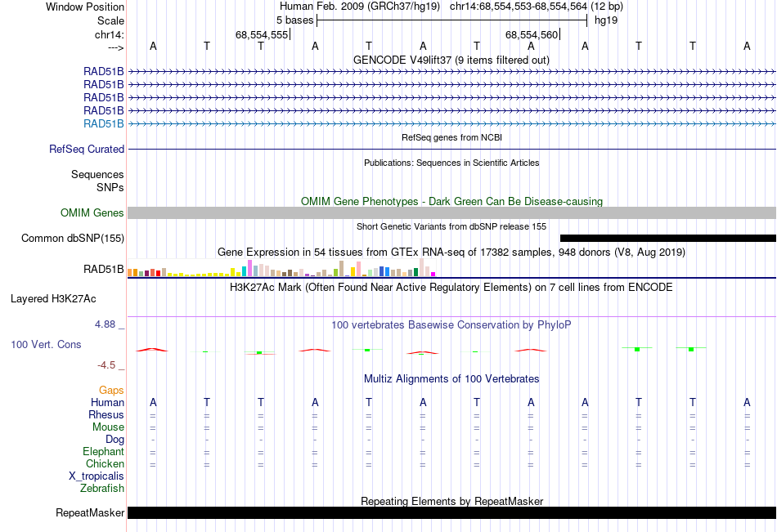This screenshot has width=777, height=532.
Task: Click the black Common dbSNP variant bar
Action: coord(668,239)
